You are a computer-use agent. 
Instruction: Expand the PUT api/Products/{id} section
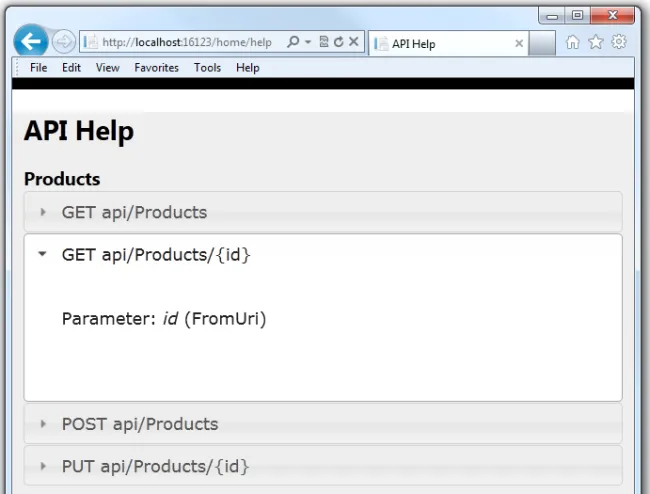click(155, 466)
